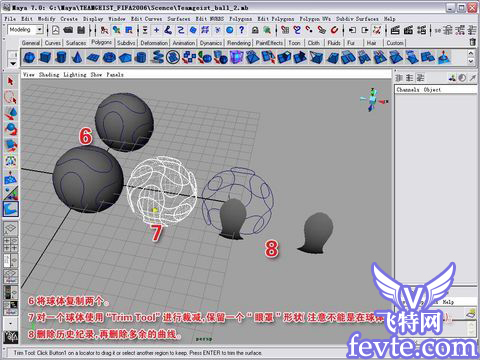Open the Render Globals window icon
Screen dimensions: 480x360
pyautogui.click(x=421, y=30)
